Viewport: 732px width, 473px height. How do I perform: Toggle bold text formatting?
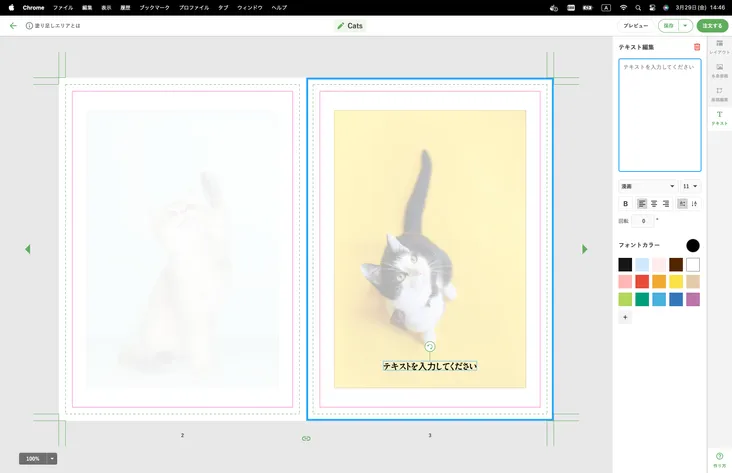click(x=626, y=204)
